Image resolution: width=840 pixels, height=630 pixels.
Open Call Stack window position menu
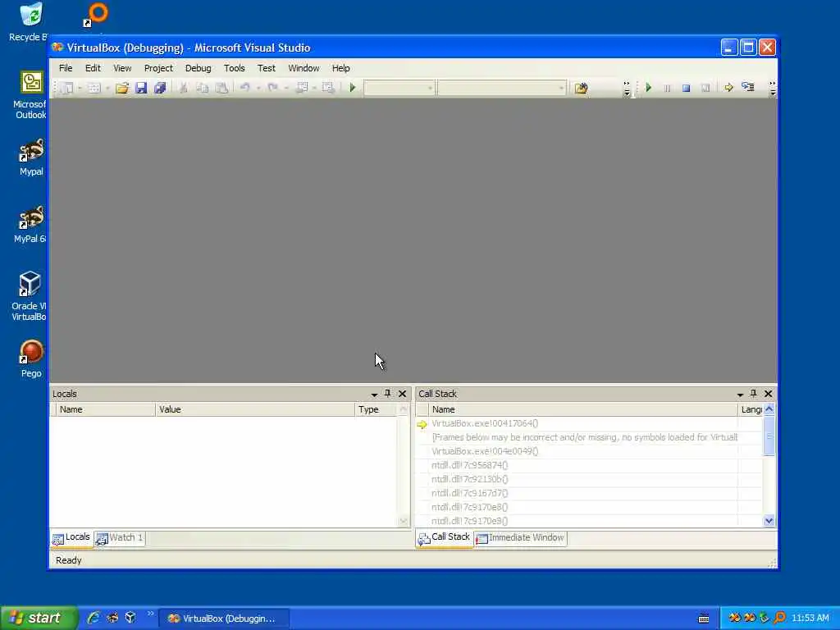(740, 395)
